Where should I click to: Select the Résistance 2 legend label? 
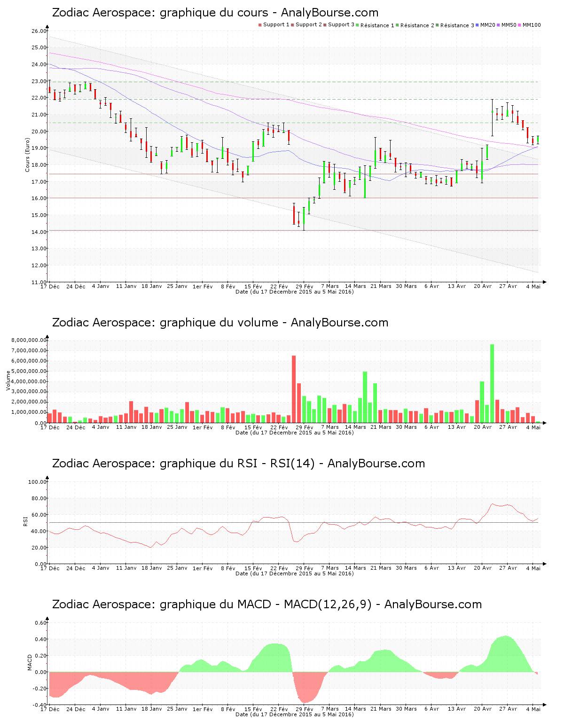(417, 25)
